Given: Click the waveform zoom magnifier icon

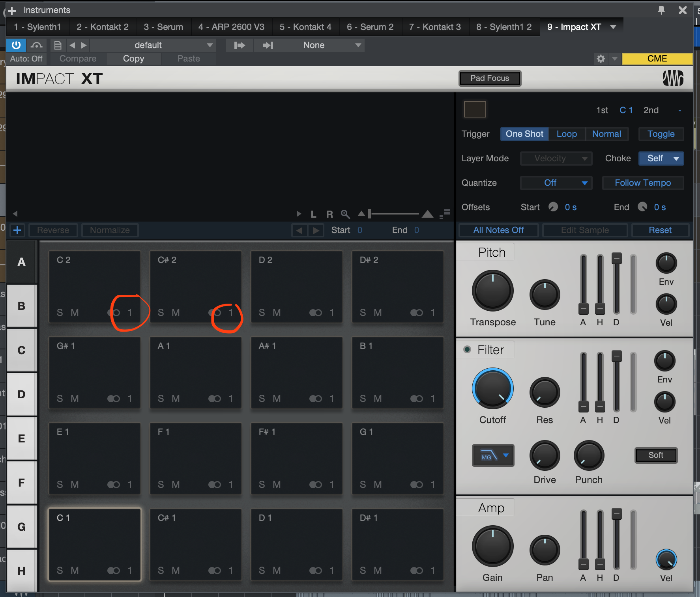Looking at the screenshot, I should click(345, 214).
